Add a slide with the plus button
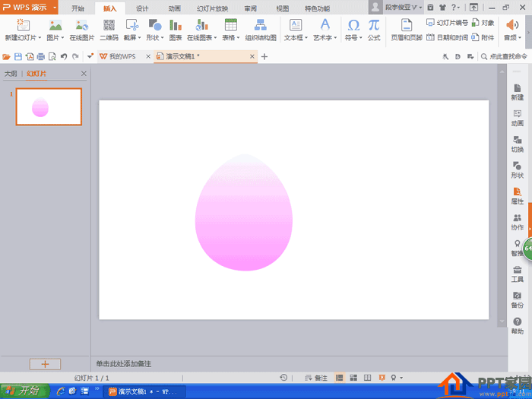This screenshot has height=399, width=532. [x=45, y=364]
